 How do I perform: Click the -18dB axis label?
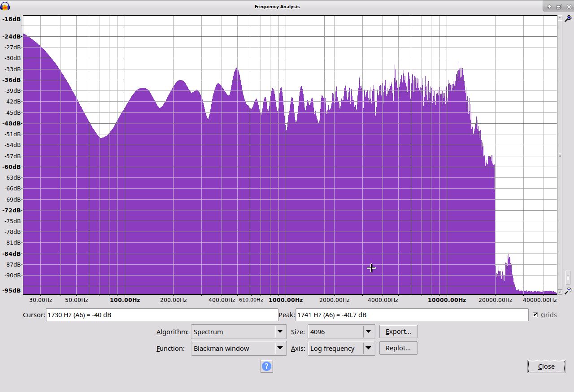pyautogui.click(x=12, y=19)
